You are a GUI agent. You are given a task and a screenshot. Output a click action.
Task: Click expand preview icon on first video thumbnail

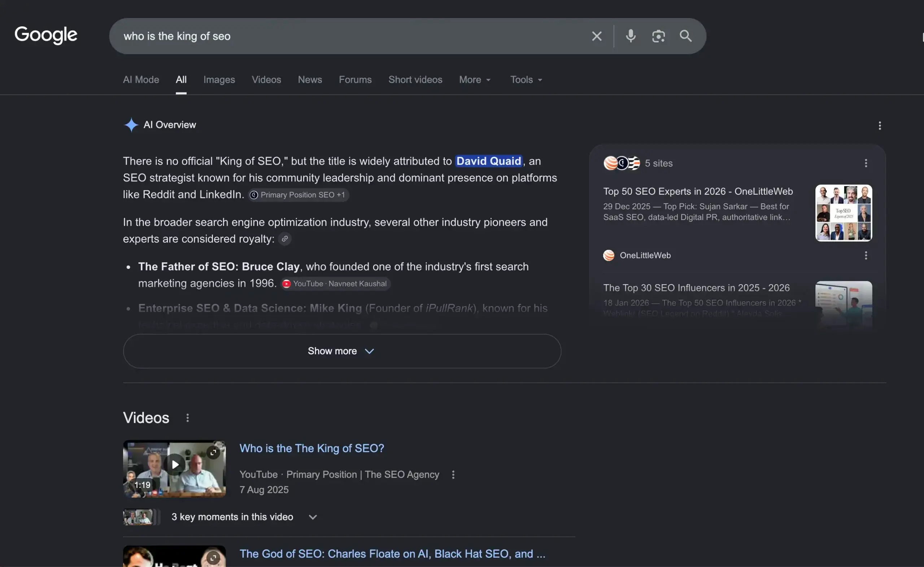[x=213, y=453]
